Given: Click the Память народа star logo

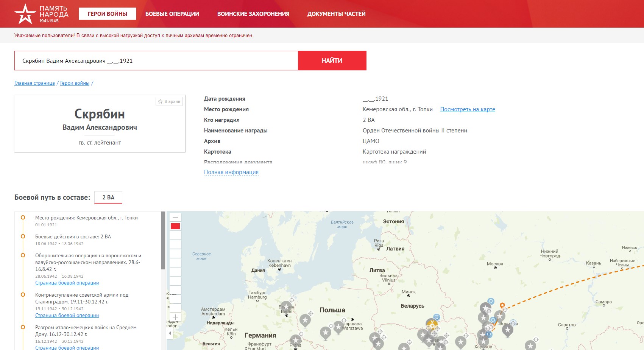Looking at the screenshot, I should (x=25, y=14).
